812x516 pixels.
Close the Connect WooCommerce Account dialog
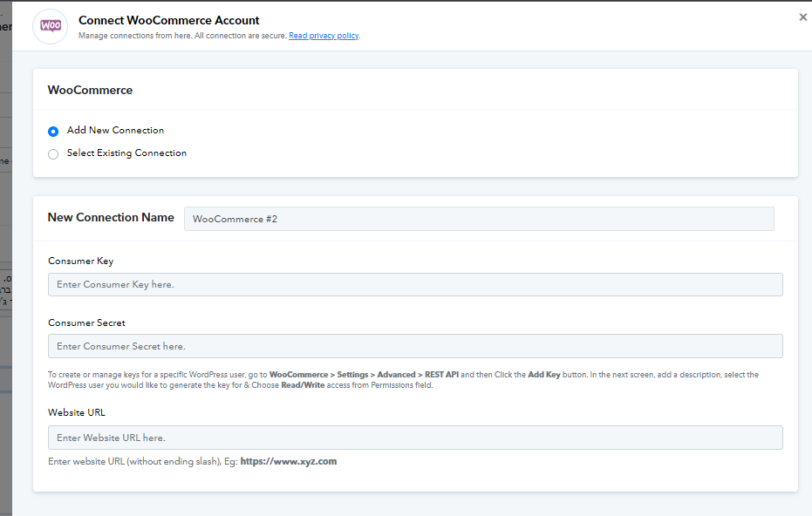pos(802,17)
